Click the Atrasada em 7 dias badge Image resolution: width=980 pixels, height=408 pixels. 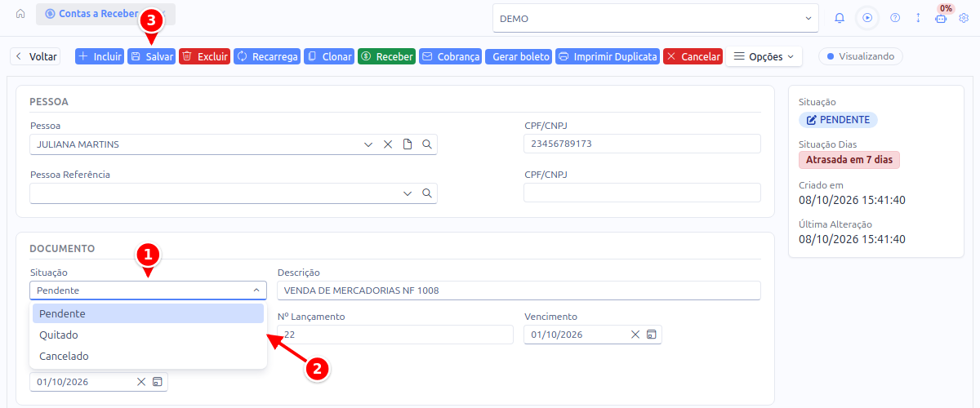(x=849, y=160)
